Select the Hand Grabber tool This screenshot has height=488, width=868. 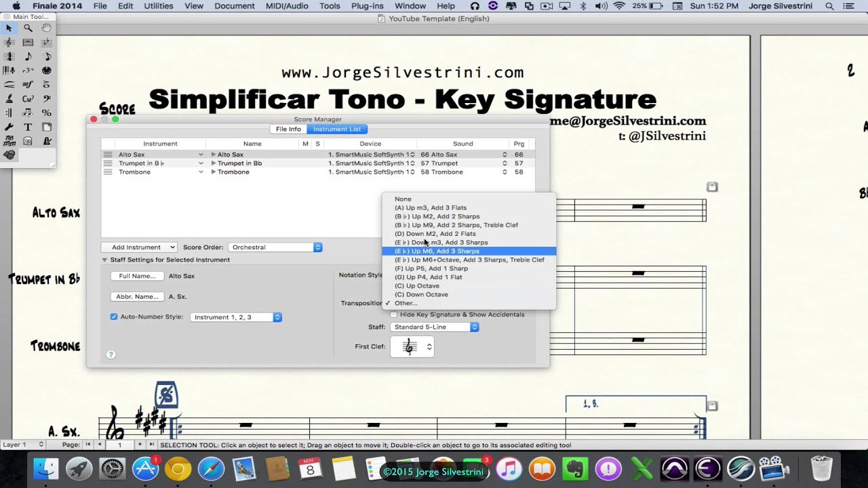[x=47, y=28]
